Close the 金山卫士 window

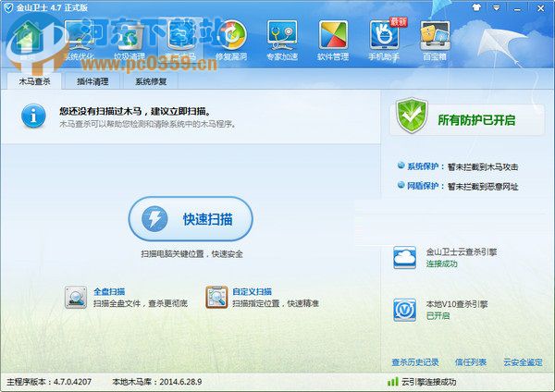[x=540, y=8]
